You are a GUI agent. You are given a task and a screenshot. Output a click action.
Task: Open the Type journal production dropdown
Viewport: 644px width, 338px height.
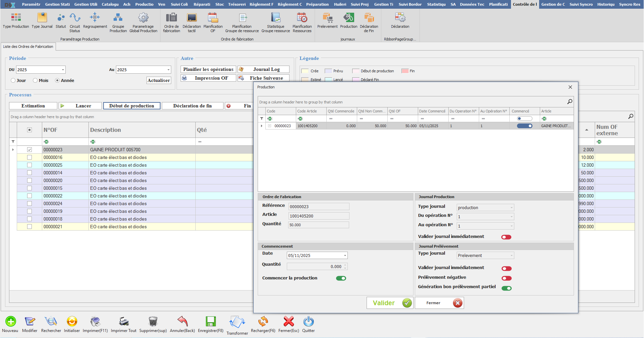point(511,208)
